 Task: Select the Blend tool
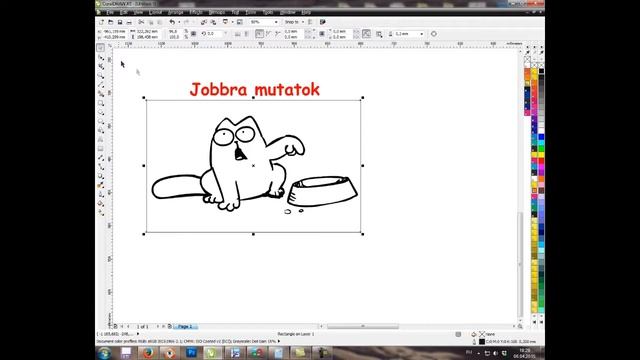coord(101,176)
